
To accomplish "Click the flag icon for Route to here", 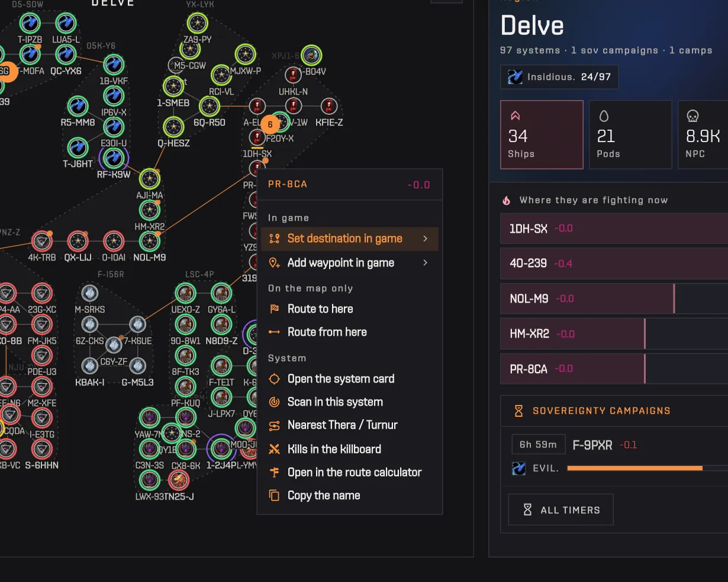I will [x=274, y=309].
